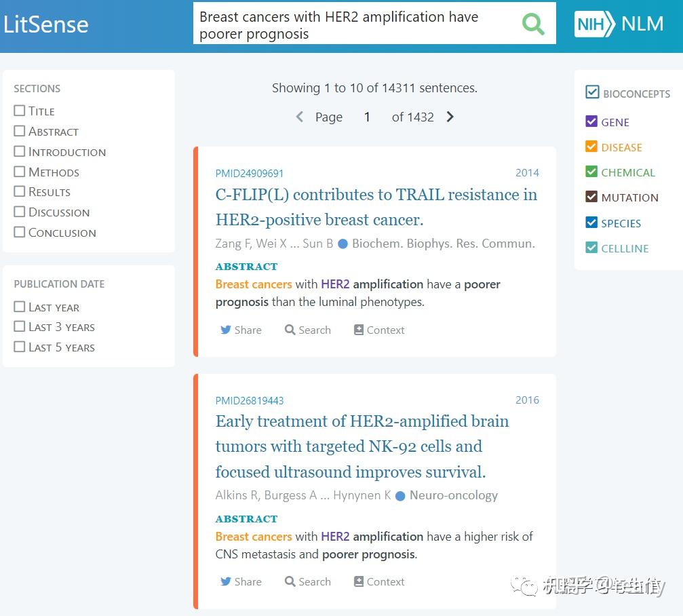Screen dimensions: 683x616
Task: Go to the next results page arrow
Action: (450, 117)
